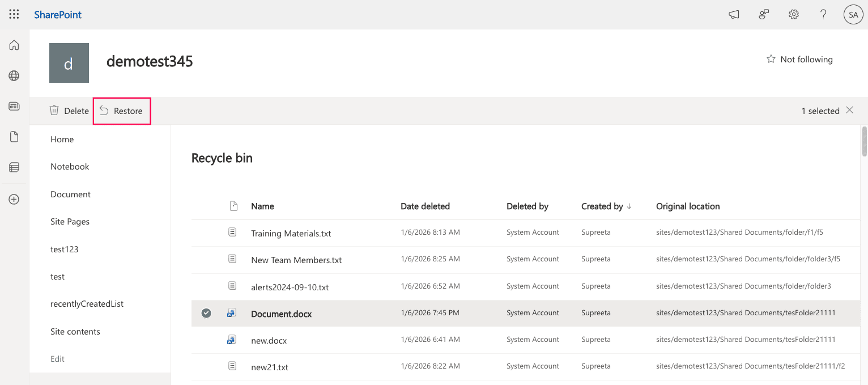Click the home icon in the left rail
The height and width of the screenshot is (385, 868).
[x=14, y=45]
